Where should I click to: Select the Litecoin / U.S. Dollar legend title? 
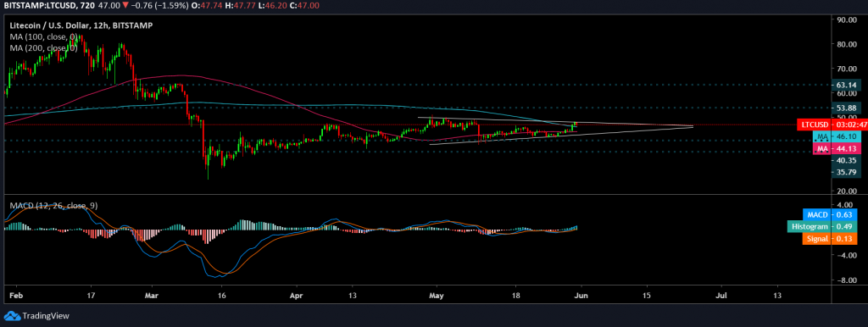pyautogui.click(x=81, y=25)
